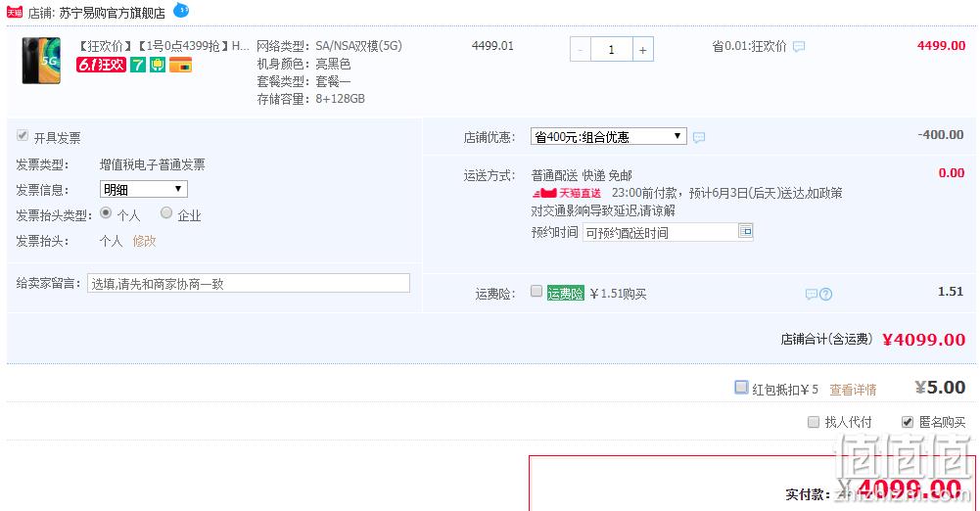Screen dimensions: 980x511
Task: Click store name 苏宁易购官方旗舰店
Action: tap(112, 13)
